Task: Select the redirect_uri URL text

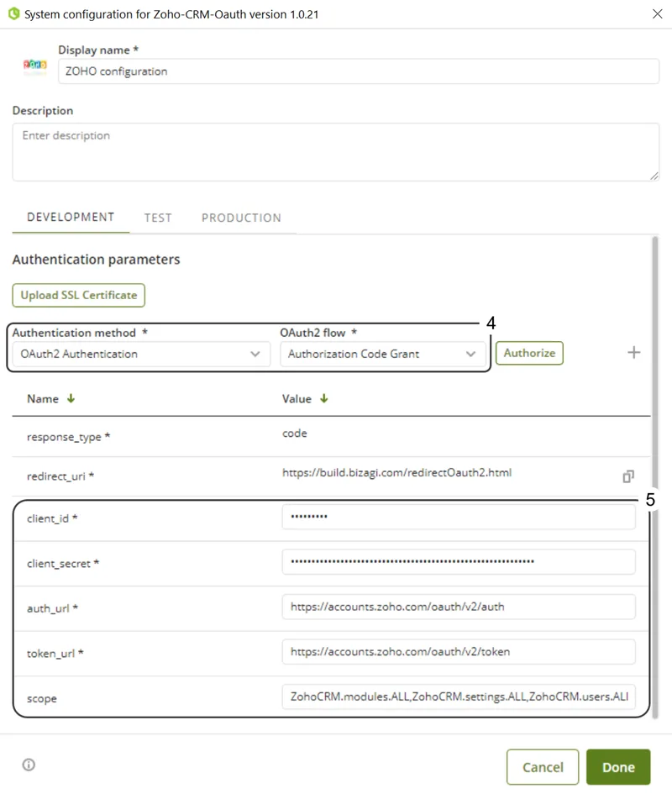Action: pyautogui.click(x=396, y=472)
